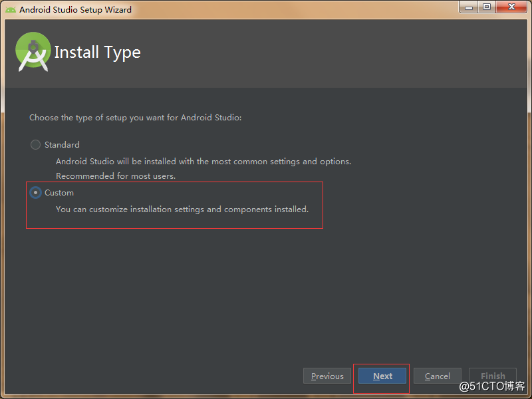Click 'You can customize installation settings' description
532x399 pixels.
[182, 209]
